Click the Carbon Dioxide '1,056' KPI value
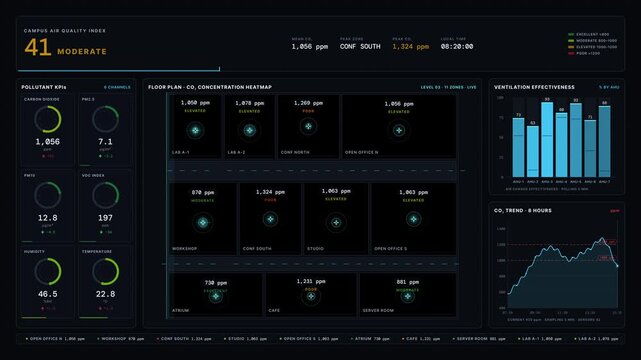This screenshot has height=360, width=641. [47, 142]
